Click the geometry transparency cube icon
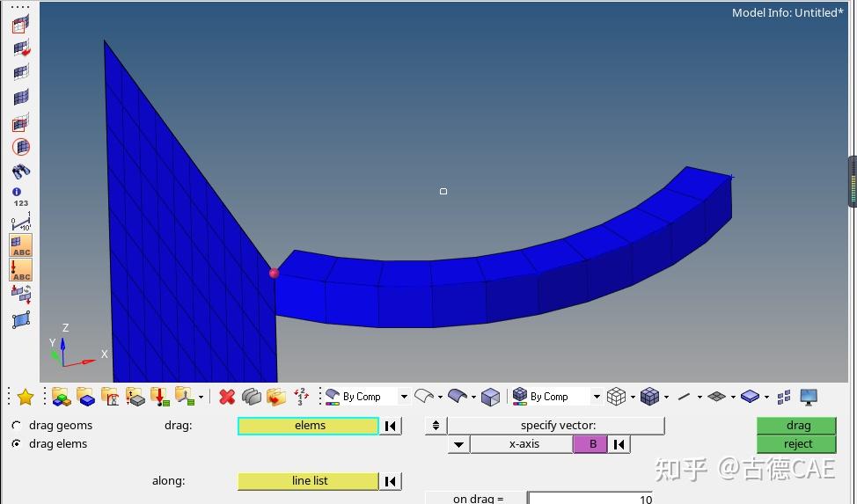Viewport: 857px width, 504px height. pos(490,397)
